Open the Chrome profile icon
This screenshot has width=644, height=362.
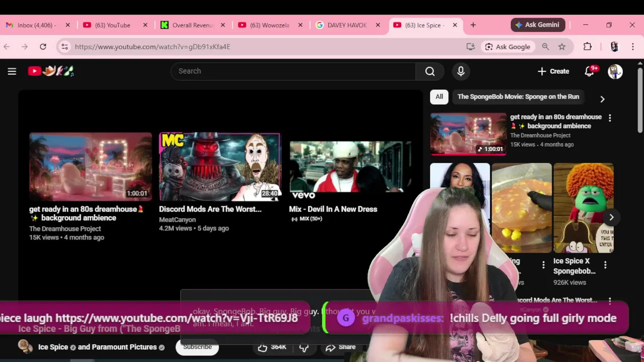614,47
